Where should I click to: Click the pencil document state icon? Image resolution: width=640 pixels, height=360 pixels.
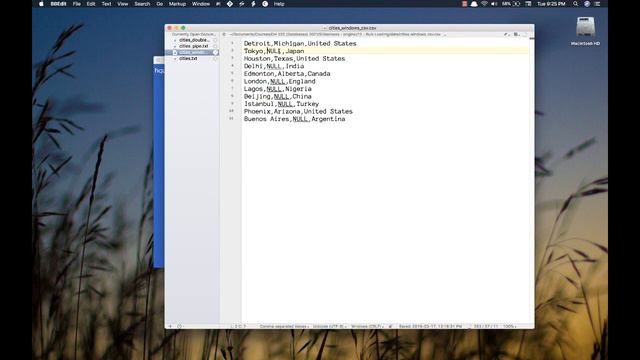pyautogui.click(x=507, y=34)
